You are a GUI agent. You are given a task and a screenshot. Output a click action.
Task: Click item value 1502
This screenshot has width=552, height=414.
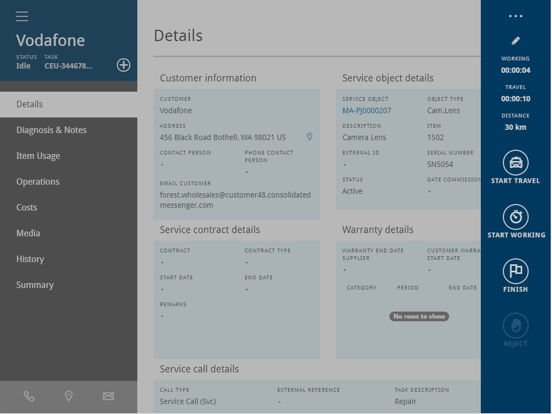click(x=435, y=137)
